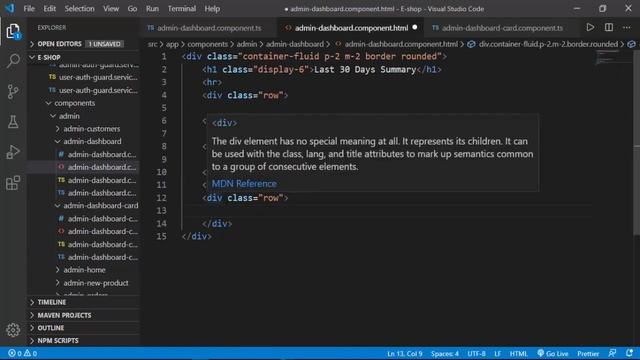Switch to admin-dashboard-card.component.ts tab
Viewport: 640px width, 360px height.
(502, 28)
